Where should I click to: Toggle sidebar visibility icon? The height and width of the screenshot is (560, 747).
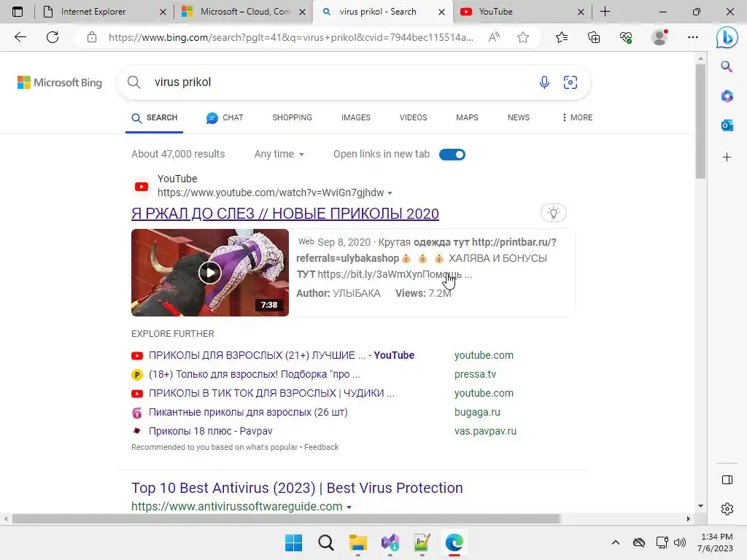click(x=727, y=480)
